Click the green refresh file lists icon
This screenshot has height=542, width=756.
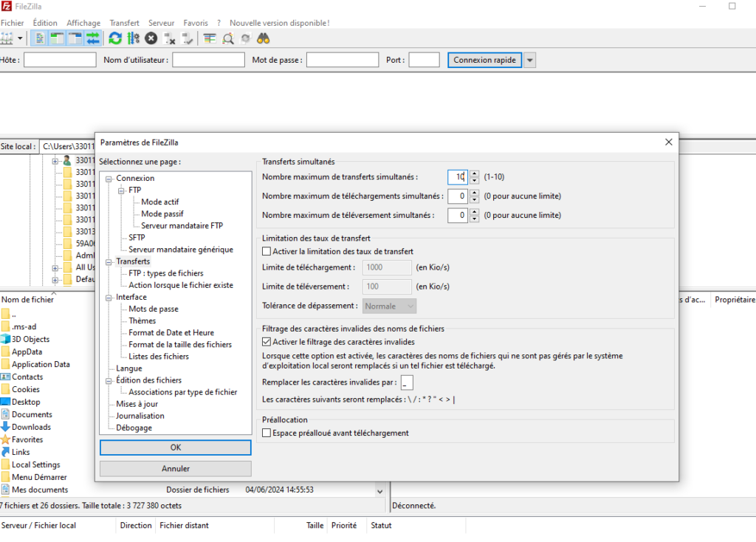click(x=115, y=38)
